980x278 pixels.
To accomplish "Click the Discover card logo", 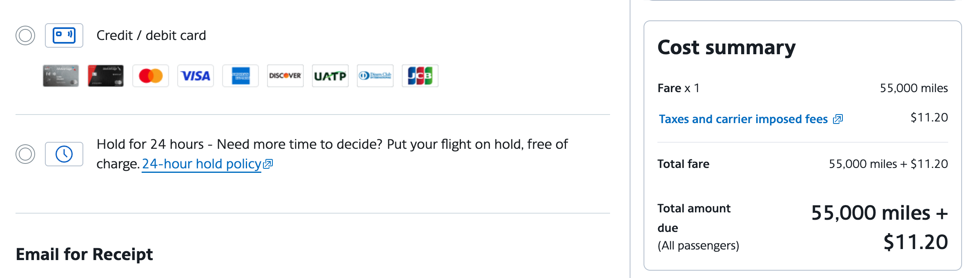I will 285,75.
